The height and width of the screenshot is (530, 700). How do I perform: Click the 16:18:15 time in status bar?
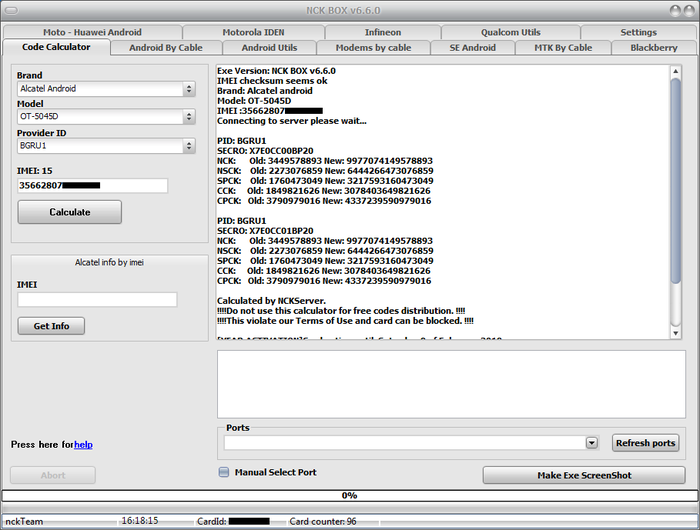point(140,521)
